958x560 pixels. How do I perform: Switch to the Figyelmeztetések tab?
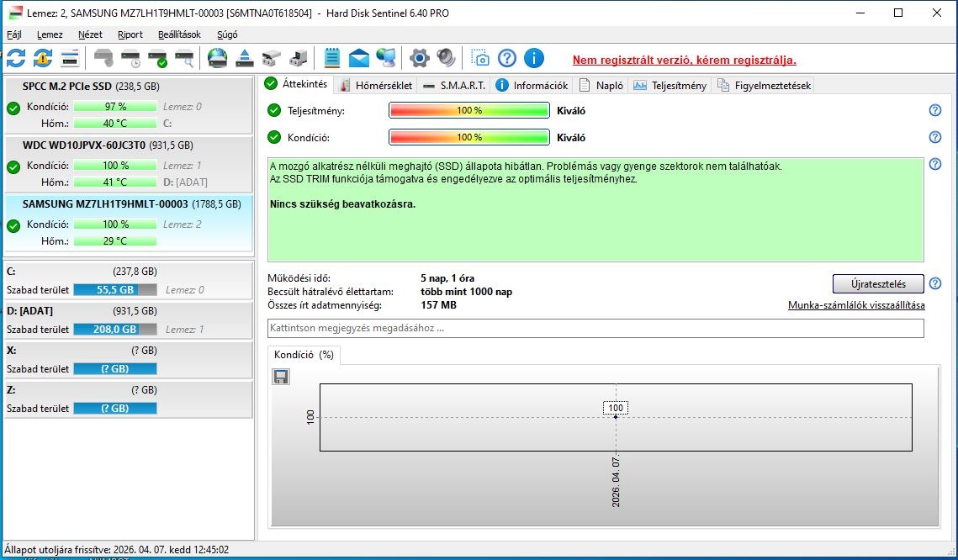pos(764,86)
